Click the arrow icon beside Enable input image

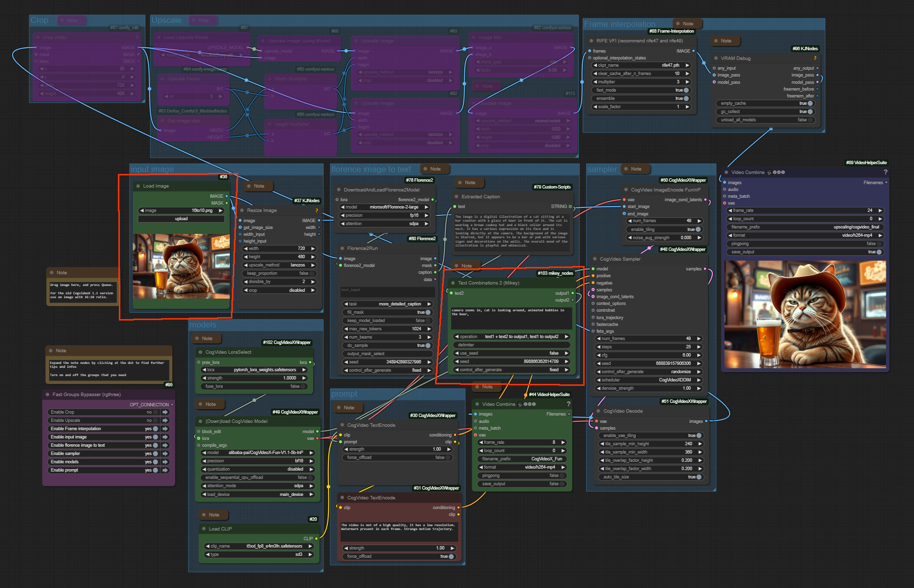pyautogui.click(x=165, y=437)
